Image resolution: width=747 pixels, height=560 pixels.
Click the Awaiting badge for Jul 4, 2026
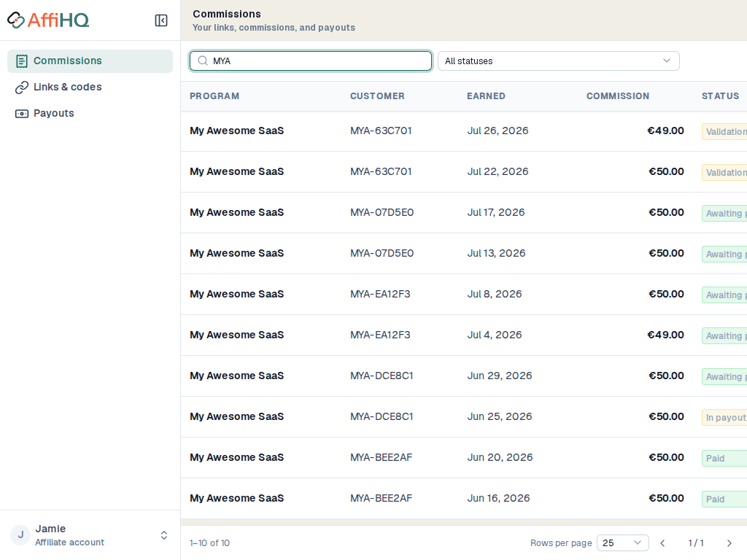(724, 335)
